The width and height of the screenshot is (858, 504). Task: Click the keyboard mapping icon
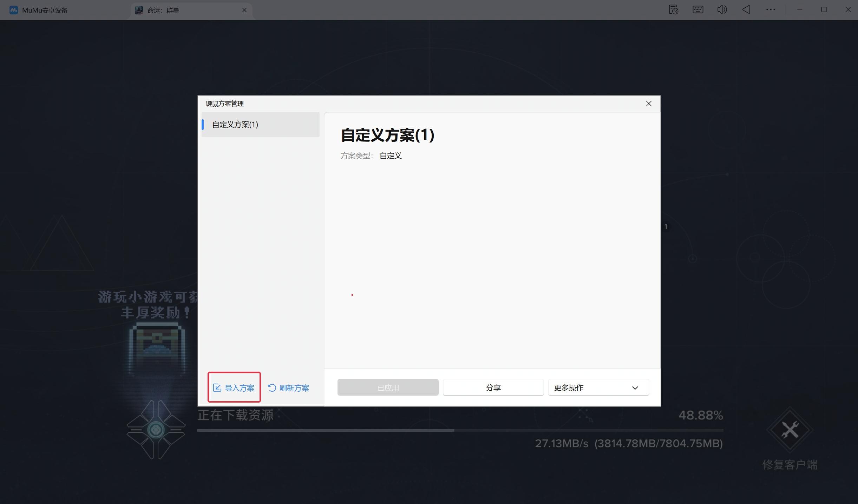tap(697, 9)
